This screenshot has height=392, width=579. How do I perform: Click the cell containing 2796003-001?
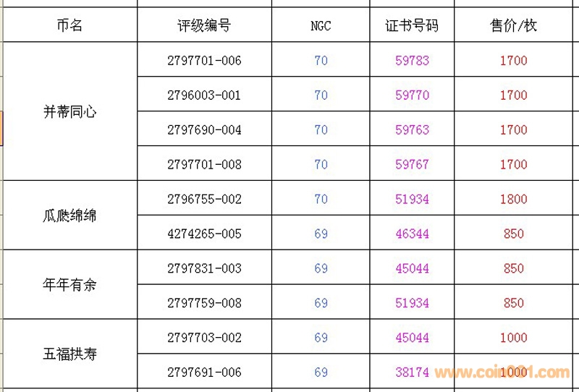click(204, 95)
